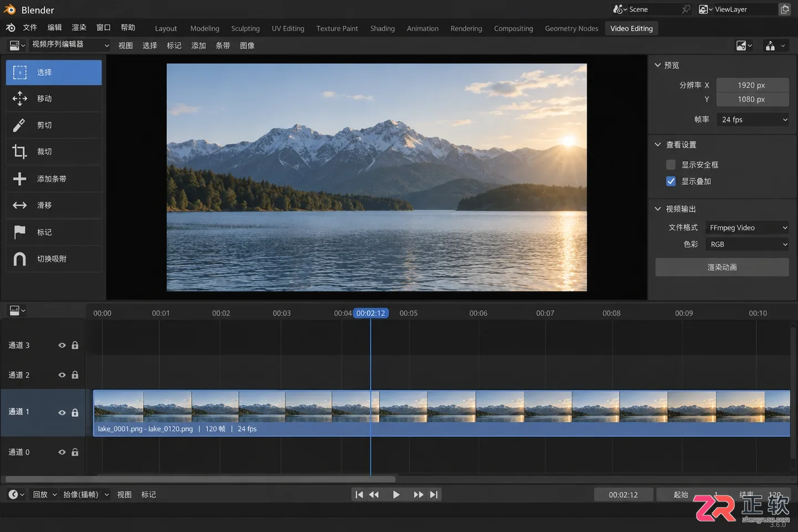
Task: Switch to the Compositing workspace tab
Action: point(513,28)
